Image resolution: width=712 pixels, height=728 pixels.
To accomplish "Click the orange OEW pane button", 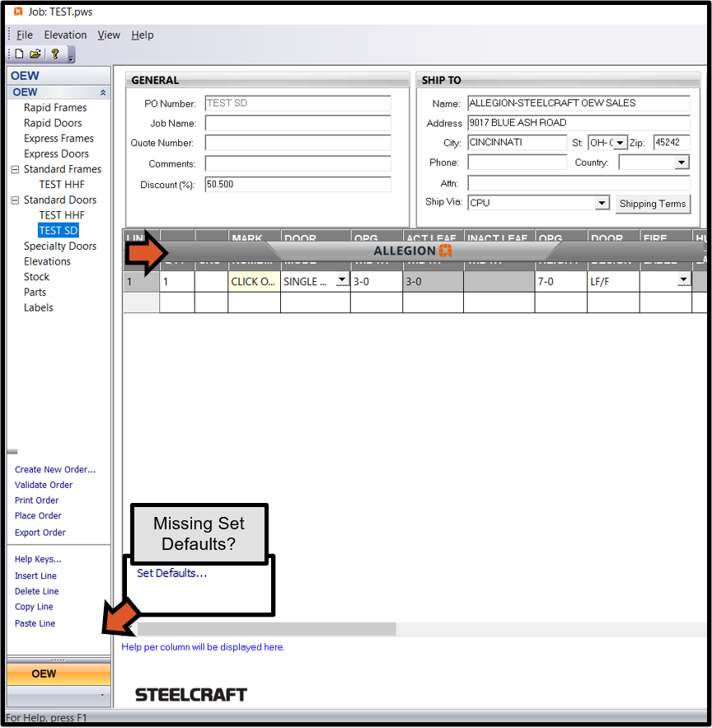I will [x=59, y=674].
